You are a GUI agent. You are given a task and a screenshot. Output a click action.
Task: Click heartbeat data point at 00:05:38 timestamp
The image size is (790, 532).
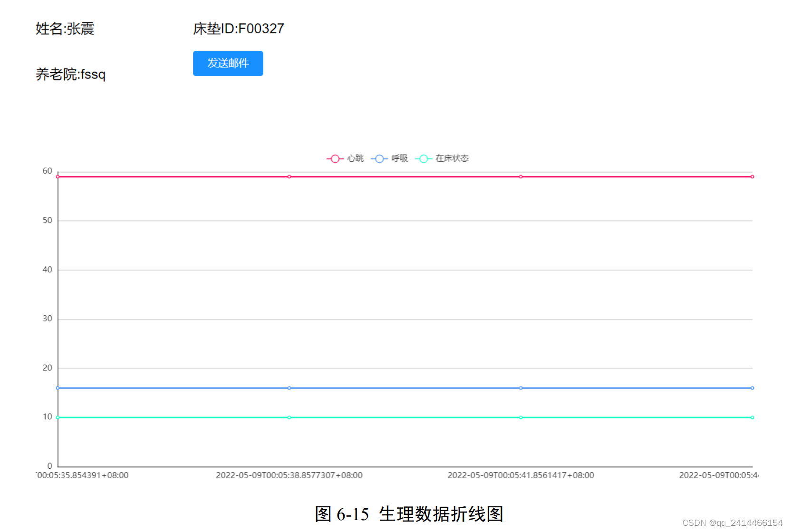pyautogui.click(x=289, y=177)
